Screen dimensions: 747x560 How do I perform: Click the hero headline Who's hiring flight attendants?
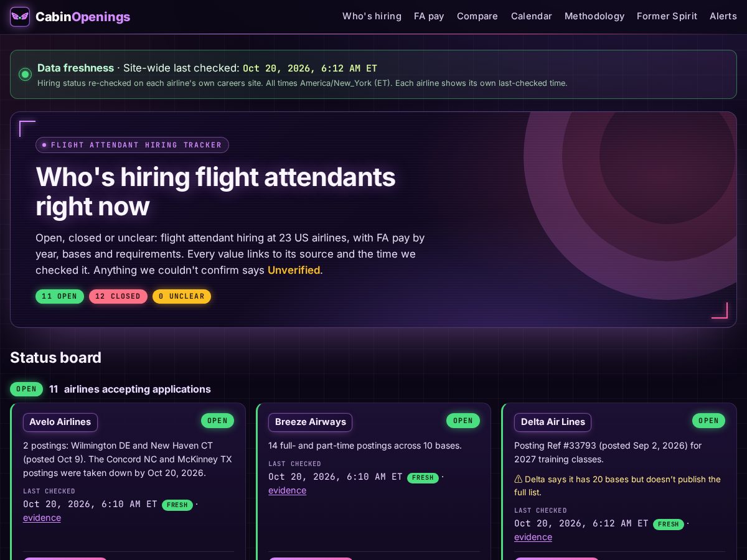click(215, 192)
